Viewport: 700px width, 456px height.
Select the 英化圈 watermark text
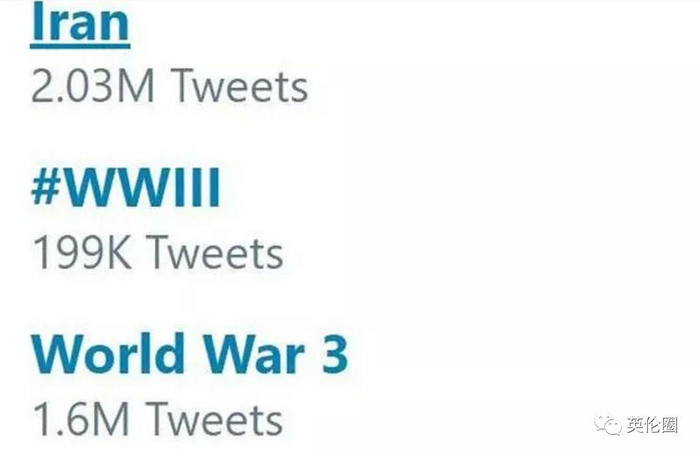click(654, 427)
